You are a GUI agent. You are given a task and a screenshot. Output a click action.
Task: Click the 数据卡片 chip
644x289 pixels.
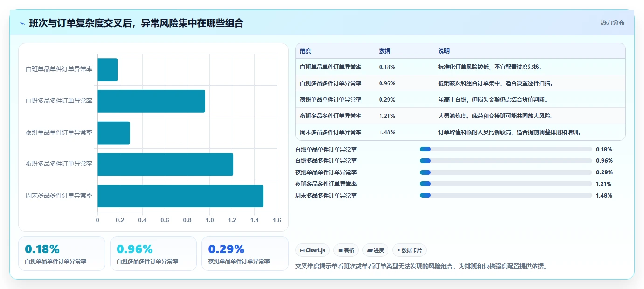[x=409, y=250]
